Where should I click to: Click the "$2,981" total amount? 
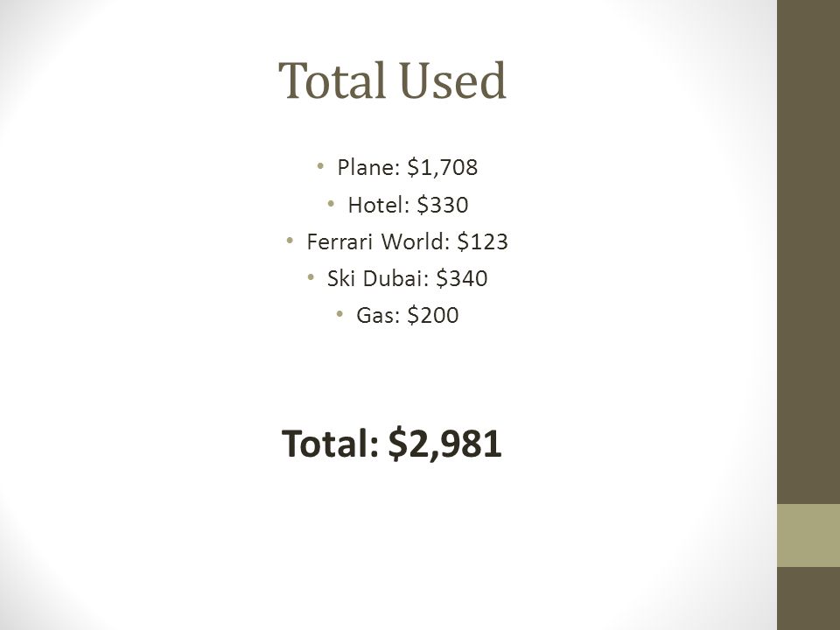pyautogui.click(x=444, y=444)
